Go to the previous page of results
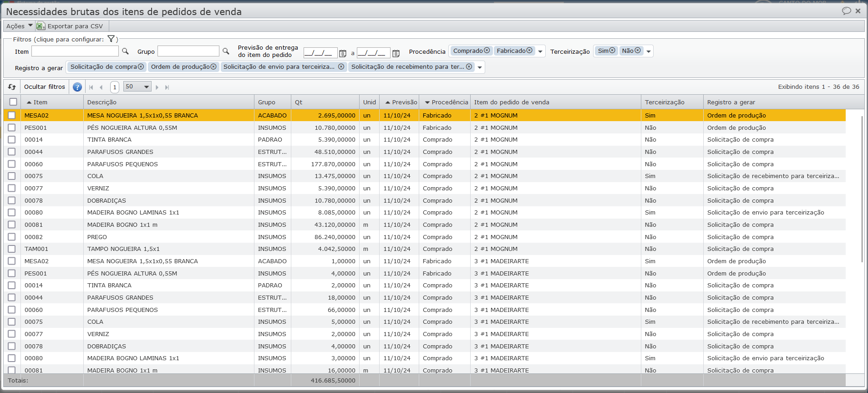Screen dimensions: 868x393 [101, 87]
